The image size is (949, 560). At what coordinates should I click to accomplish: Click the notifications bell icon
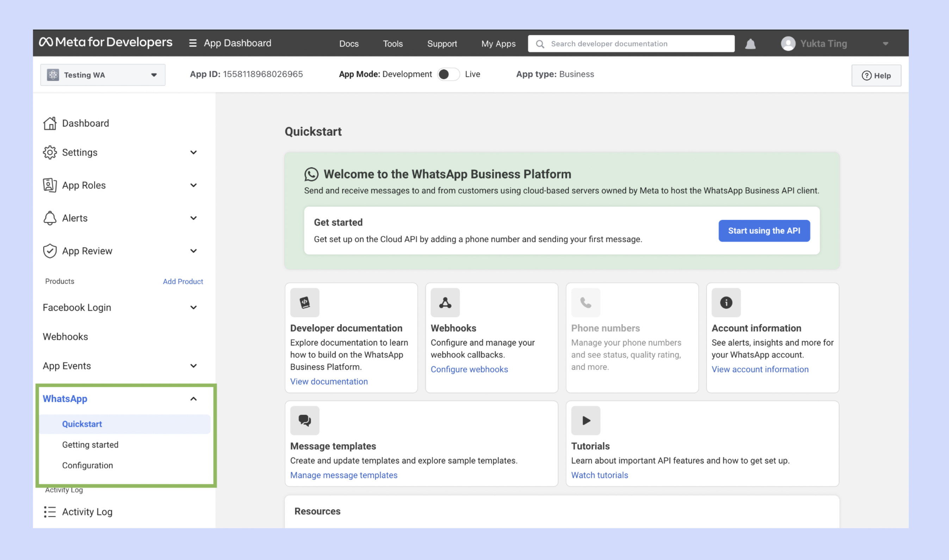(750, 44)
